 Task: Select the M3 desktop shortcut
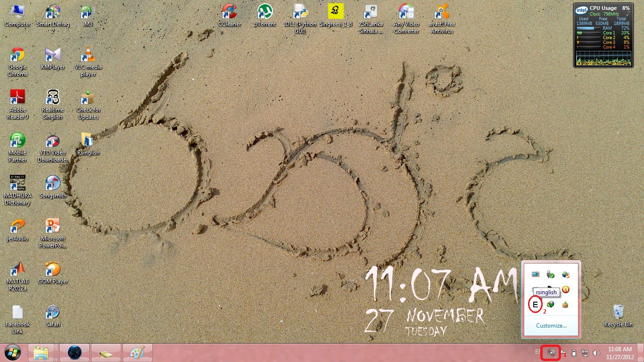[88, 16]
